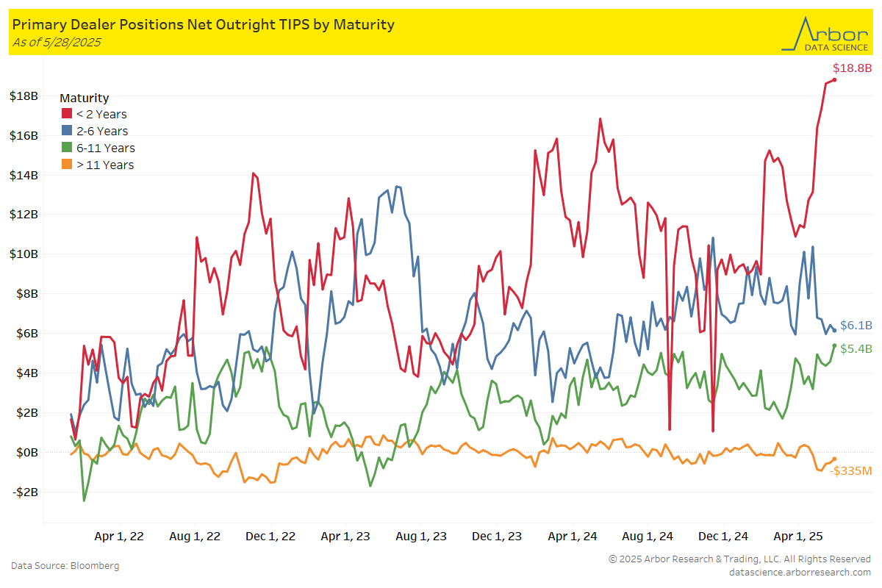882x588 pixels.
Task: Click the blue 2-6 Years legend swatch
Action: point(66,131)
